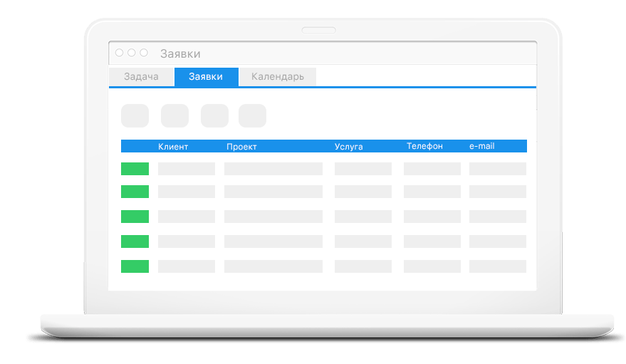Click the middle window control circle
Screen dimensions: 626x364
(131, 53)
